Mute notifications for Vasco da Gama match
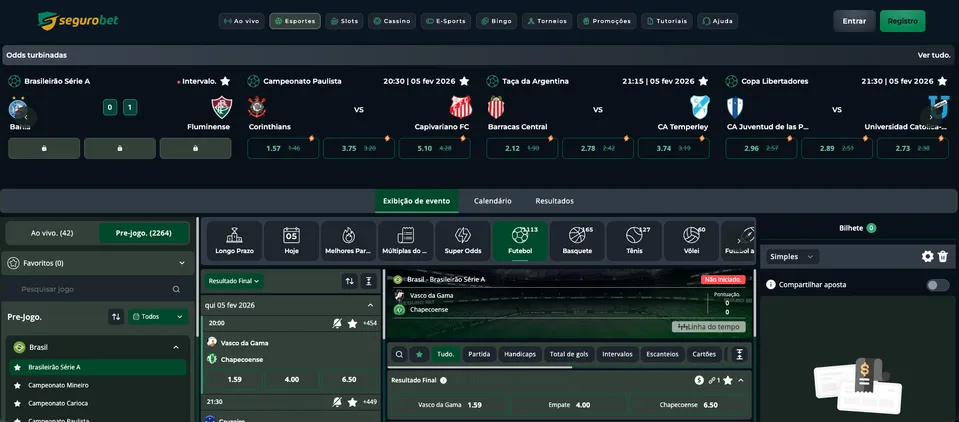Image resolution: width=959 pixels, height=422 pixels. 337,324
